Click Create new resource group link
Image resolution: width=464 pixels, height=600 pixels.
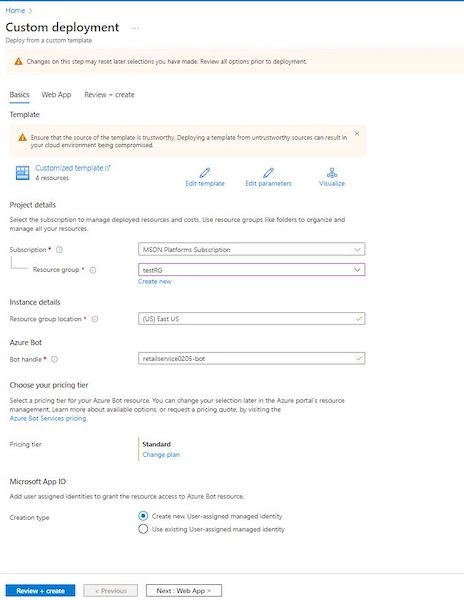point(155,282)
